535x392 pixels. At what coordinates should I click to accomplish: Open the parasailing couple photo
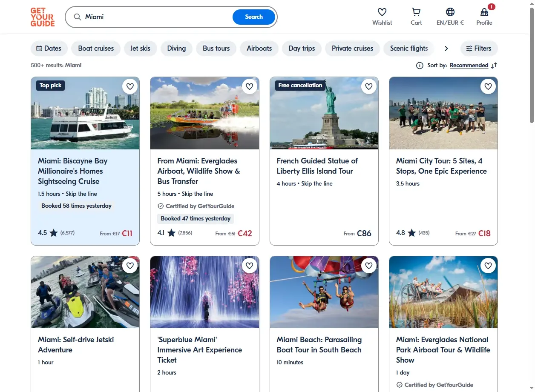tap(324, 292)
